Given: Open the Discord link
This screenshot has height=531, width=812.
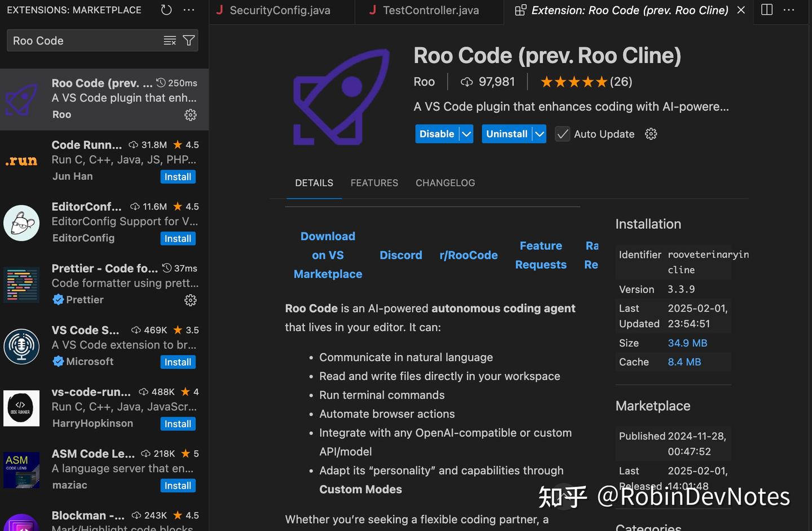Looking at the screenshot, I should 401,255.
